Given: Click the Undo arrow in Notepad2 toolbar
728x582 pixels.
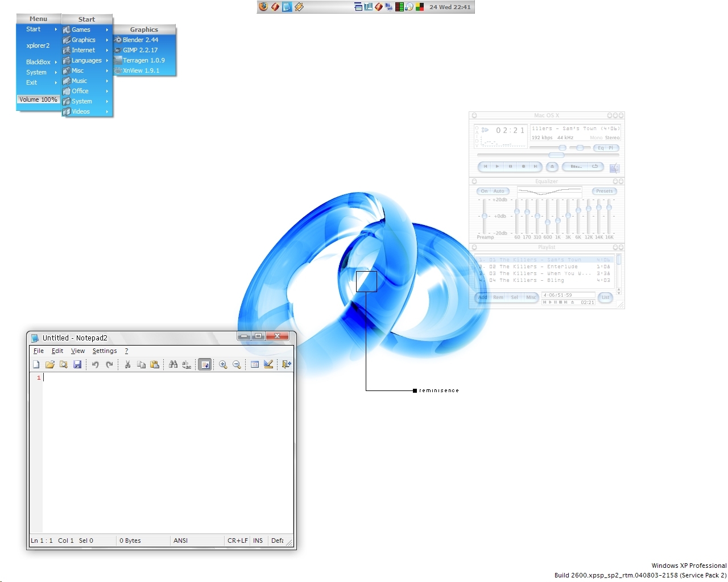Looking at the screenshot, I should 96,364.
